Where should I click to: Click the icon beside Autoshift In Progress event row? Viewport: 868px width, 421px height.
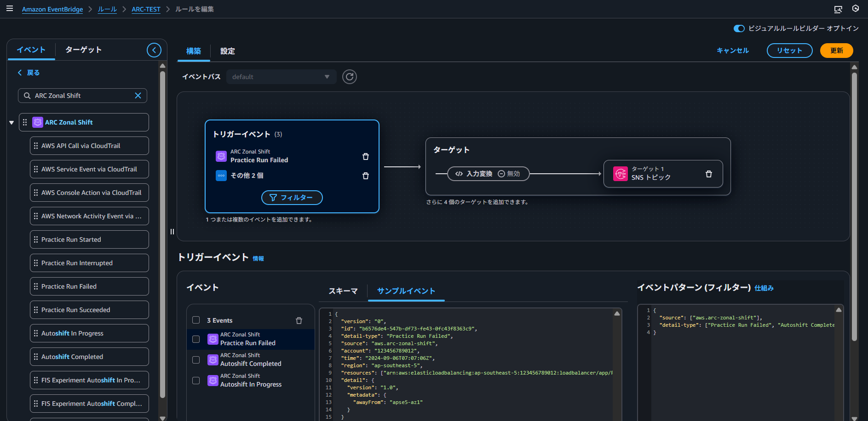coord(213,381)
